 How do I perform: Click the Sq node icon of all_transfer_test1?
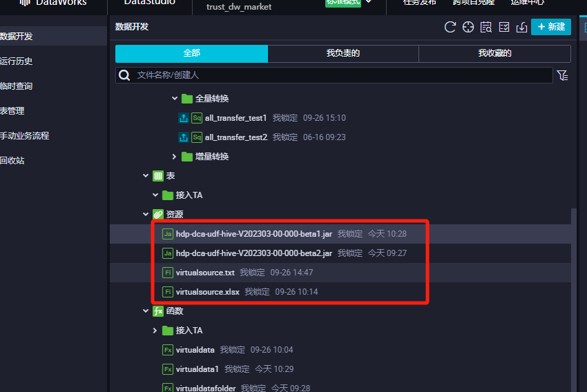click(197, 118)
